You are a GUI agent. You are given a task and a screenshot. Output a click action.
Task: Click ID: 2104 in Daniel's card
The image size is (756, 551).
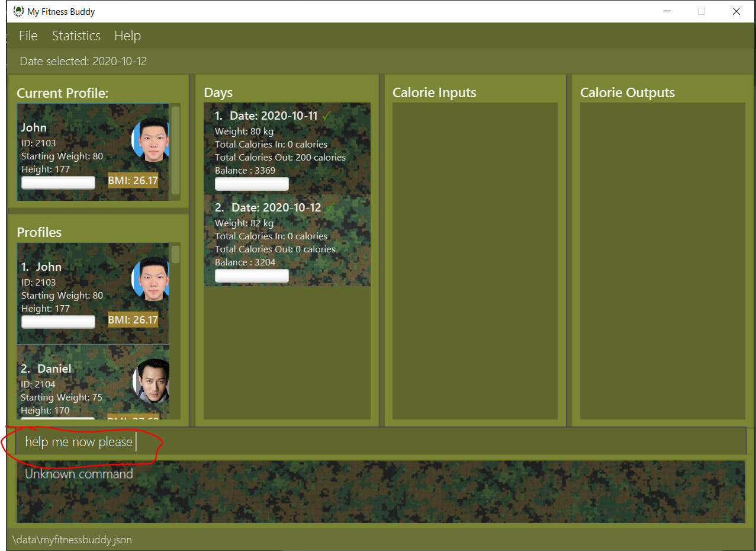coord(38,384)
